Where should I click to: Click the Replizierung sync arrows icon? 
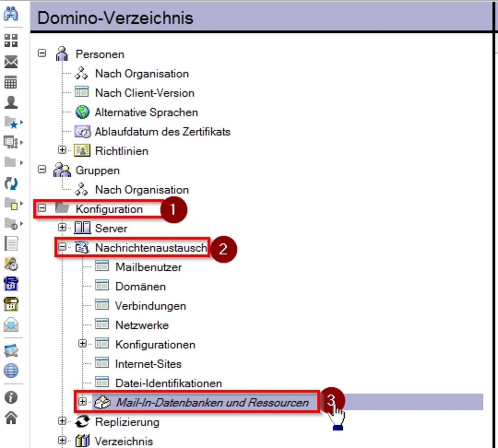[82, 422]
